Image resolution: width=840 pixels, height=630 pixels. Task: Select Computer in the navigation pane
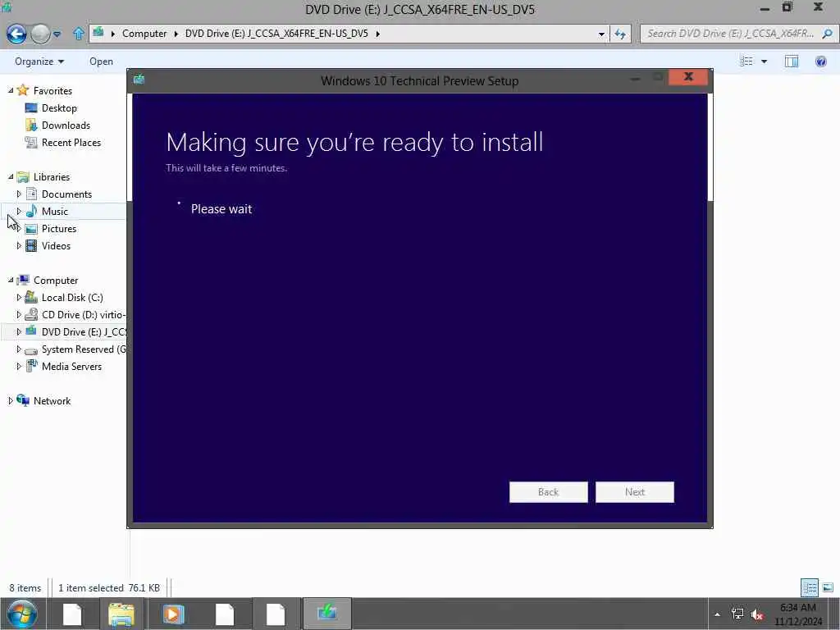point(56,281)
